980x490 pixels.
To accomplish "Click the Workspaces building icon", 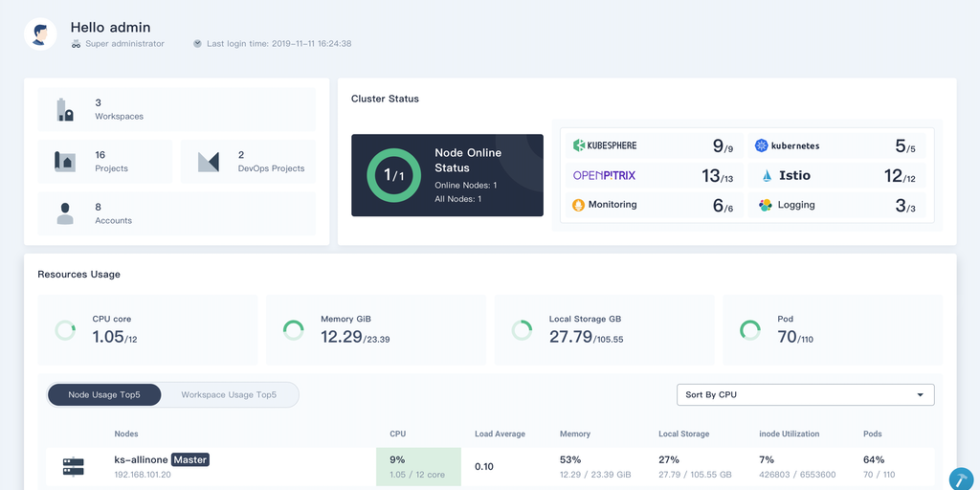I will pyautogui.click(x=65, y=109).
